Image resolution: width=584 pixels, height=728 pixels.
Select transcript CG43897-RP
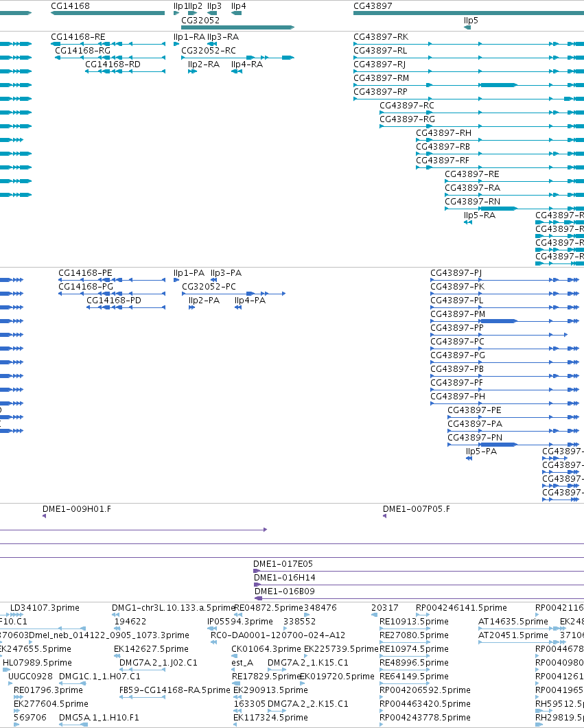[x=380, y=92]
